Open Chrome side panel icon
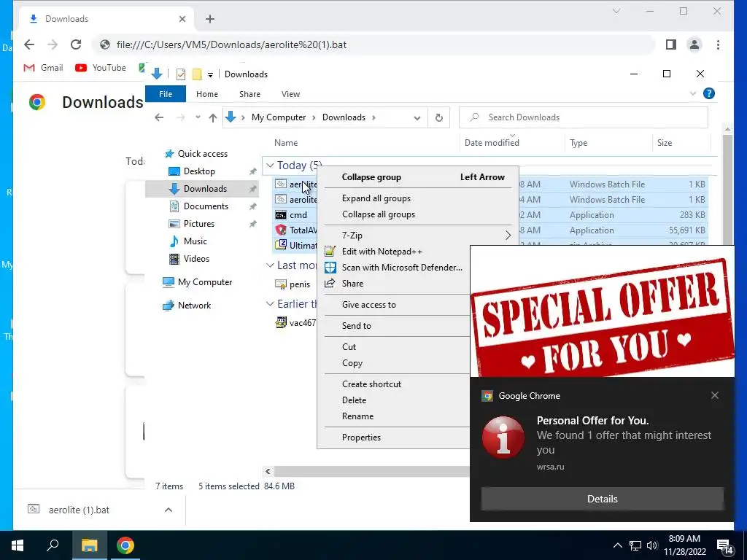Viewport: 747px width, 560px height. coord(671,44)
